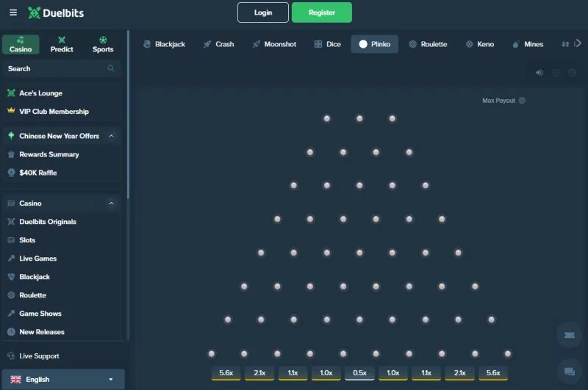Open the English language dropdown
This screenshot has height=390, width=588.
point(63,379)
